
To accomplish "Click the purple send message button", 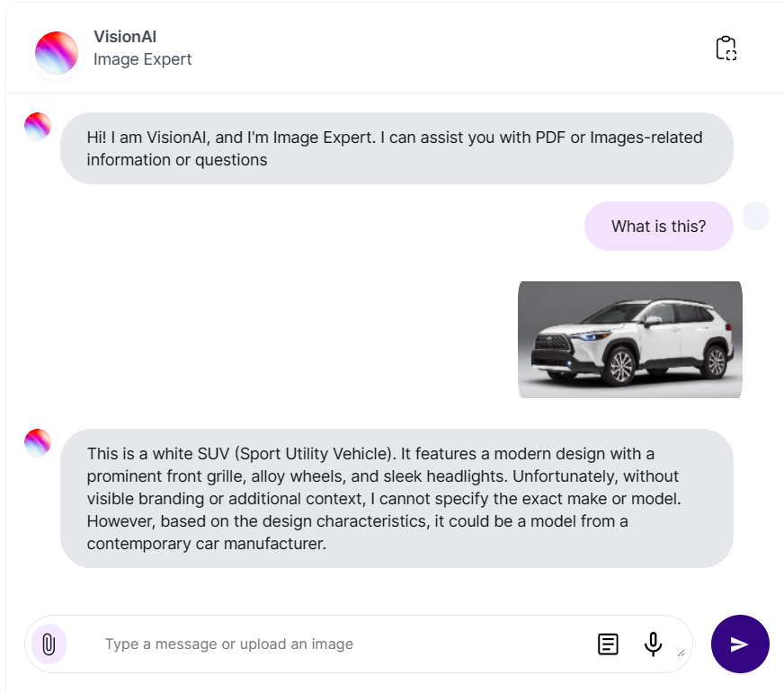I will click(x=740, y=644).
